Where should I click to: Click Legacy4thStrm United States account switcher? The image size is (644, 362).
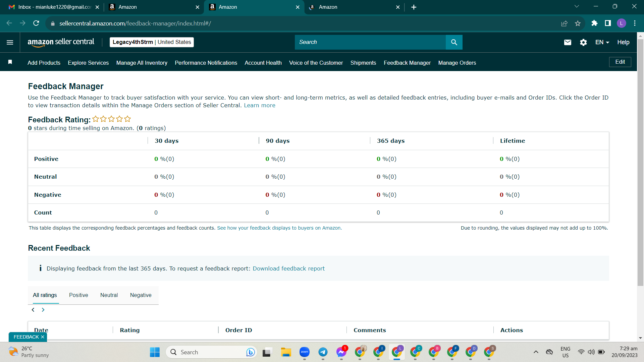click(x=152, y=42)
